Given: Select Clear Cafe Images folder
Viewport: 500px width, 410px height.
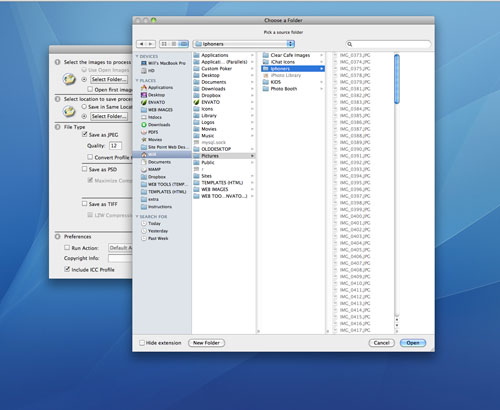Looking at the screenshot, I should click(x=293, y=55).
